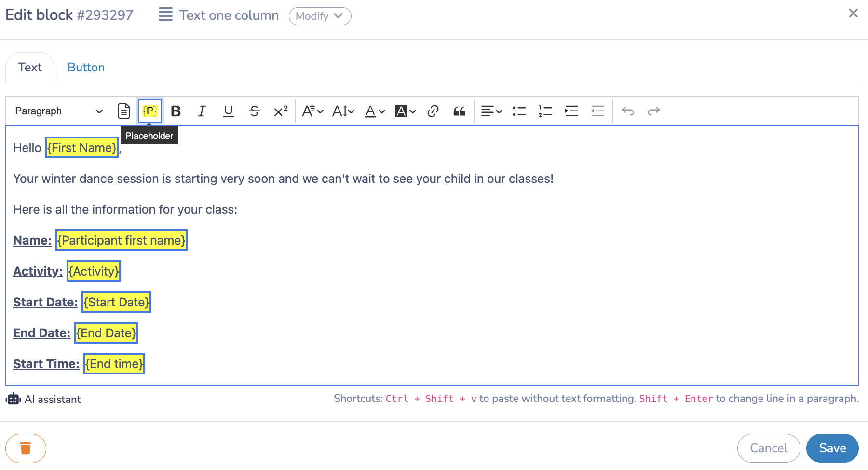Open the Paragraph heading dropdown
Viewport: 868px width, 470px height.
click(59, 111)
